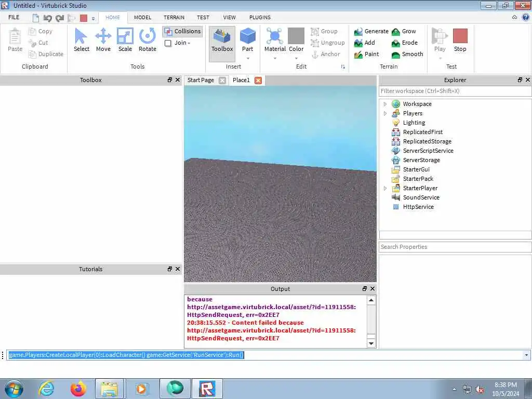532x399 pixels.
Task: Check the Join checkbox
Action: click(168, 43)
